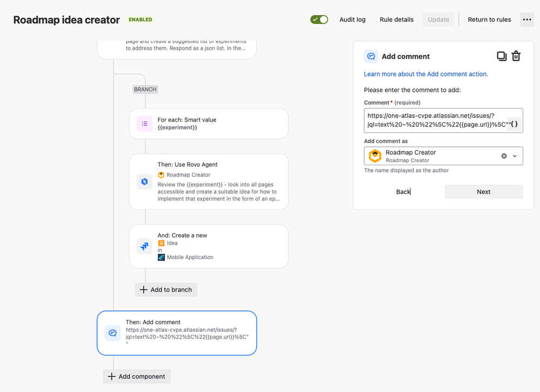Click the Roadmap Creator agent avatar in the Rovo step
Image resolution: width=540 pixels, height=392 pixels.
(161, 175)
